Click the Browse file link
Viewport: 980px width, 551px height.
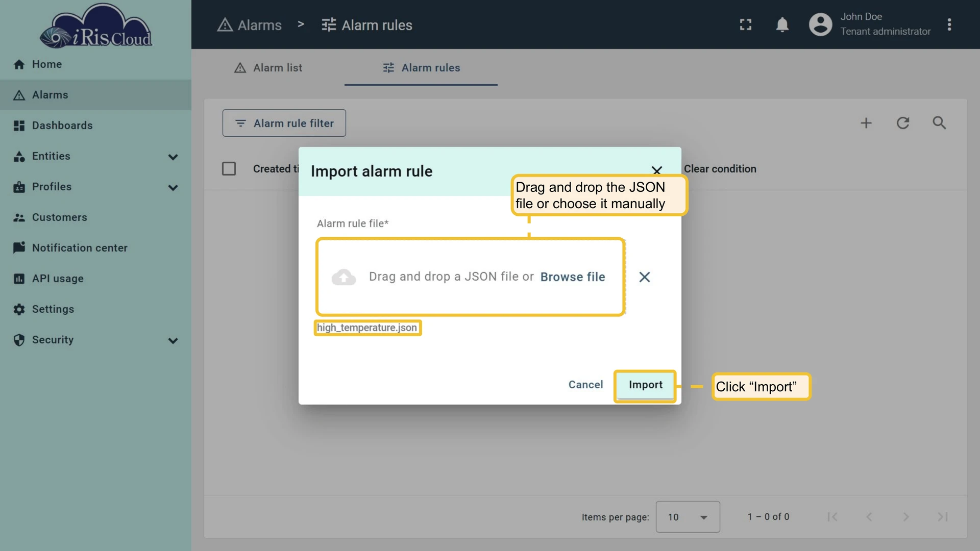[573, 277]
